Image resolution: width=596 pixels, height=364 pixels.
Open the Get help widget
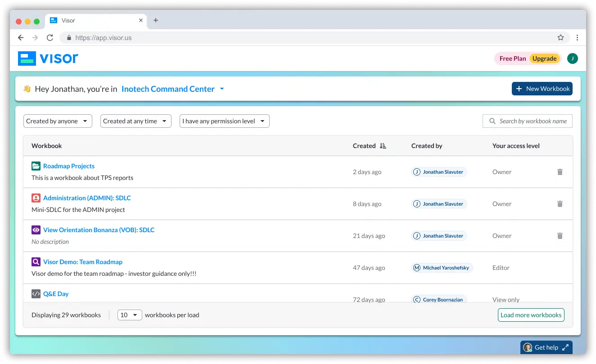coord(546,347)
